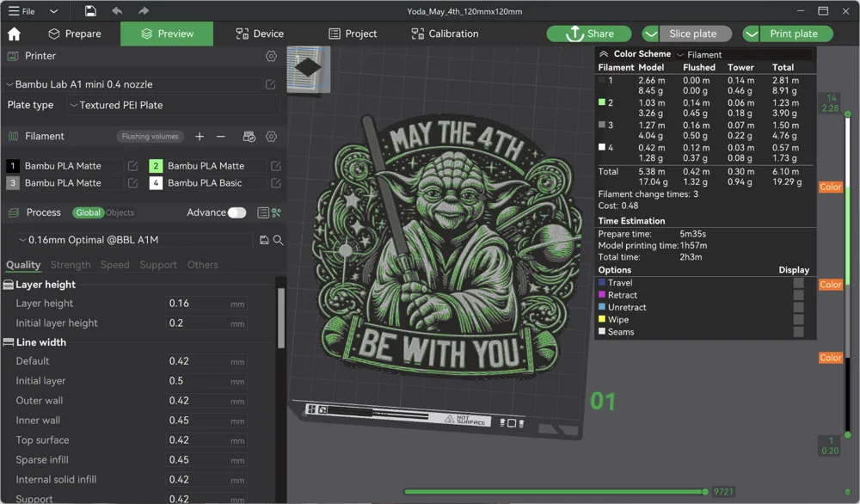Edit filament 2 Bambu PLA Matte preset
This screenshot has height=504, width=860.
click(276, 166)
